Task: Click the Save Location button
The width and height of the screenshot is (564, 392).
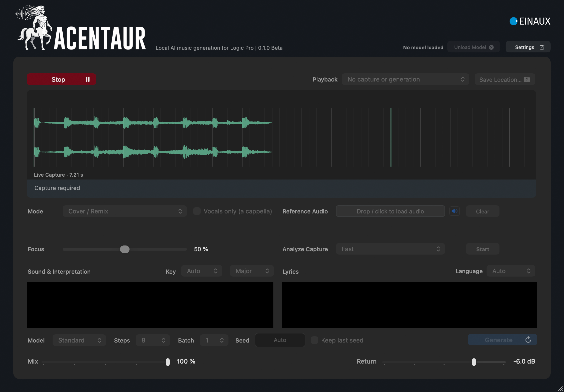Action: 505,79
